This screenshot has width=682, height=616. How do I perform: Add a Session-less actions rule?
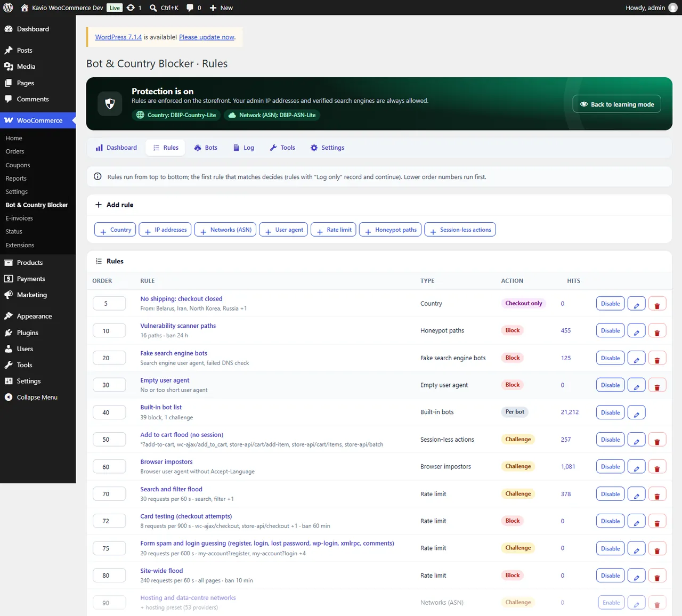click(x=460, y=230)
